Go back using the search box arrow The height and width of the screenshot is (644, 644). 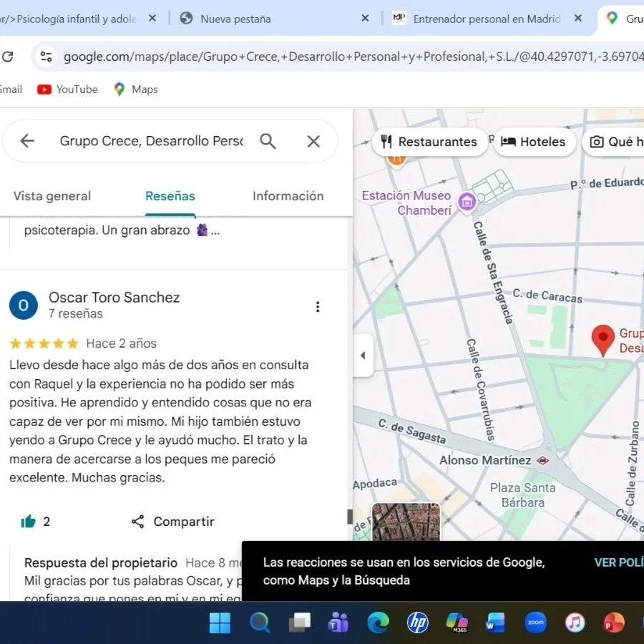(27, 141)
